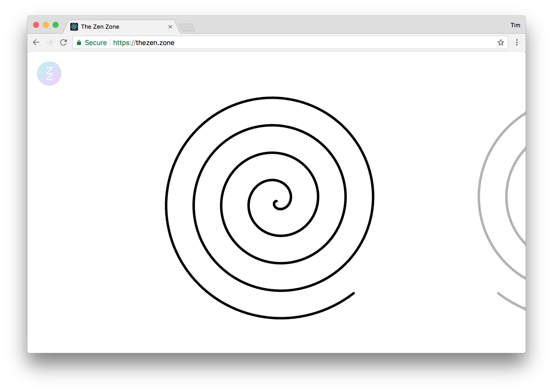Screen dimensions: 553x392
Task: Open a new tab with the blank tab button
Action: [187, 27]
